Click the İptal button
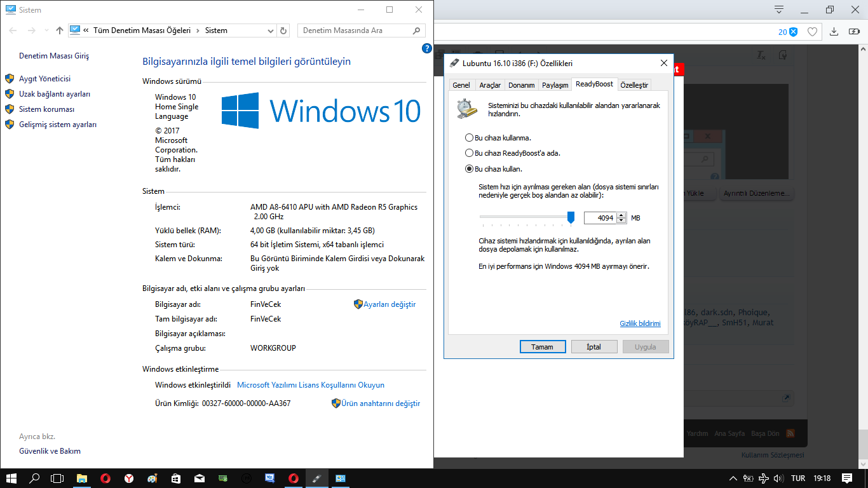This screenshot has width=868, height=488. tap(594, 347)
